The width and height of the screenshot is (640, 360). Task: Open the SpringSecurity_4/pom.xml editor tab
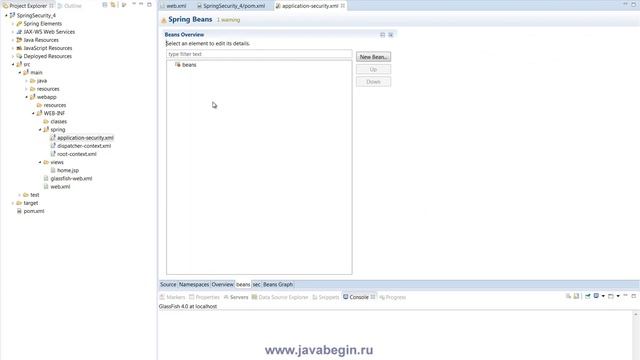tap(231, 6)
